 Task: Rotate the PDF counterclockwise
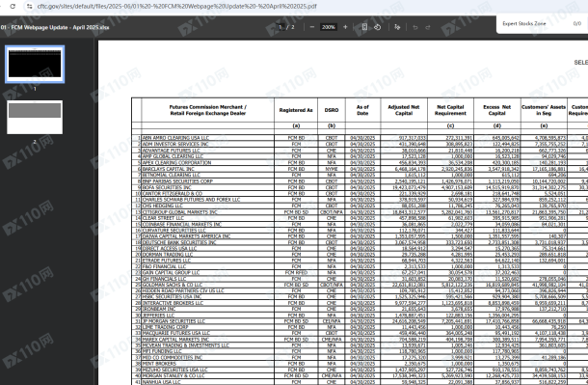[x=377, y=27]
